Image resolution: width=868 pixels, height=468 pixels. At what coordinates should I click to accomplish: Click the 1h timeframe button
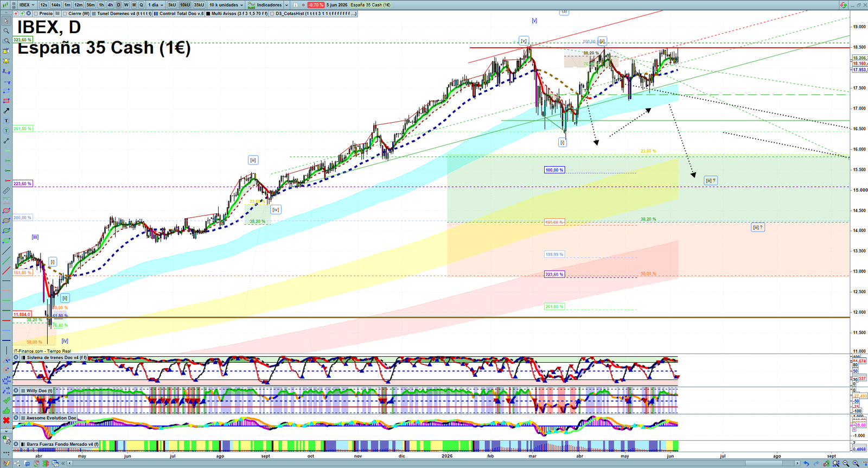[x=101, y=5]
